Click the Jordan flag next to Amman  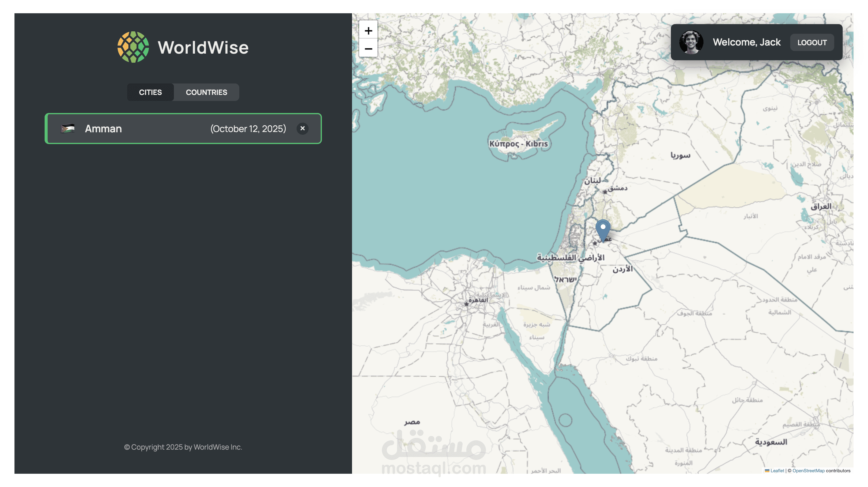[x=68, y=128]
